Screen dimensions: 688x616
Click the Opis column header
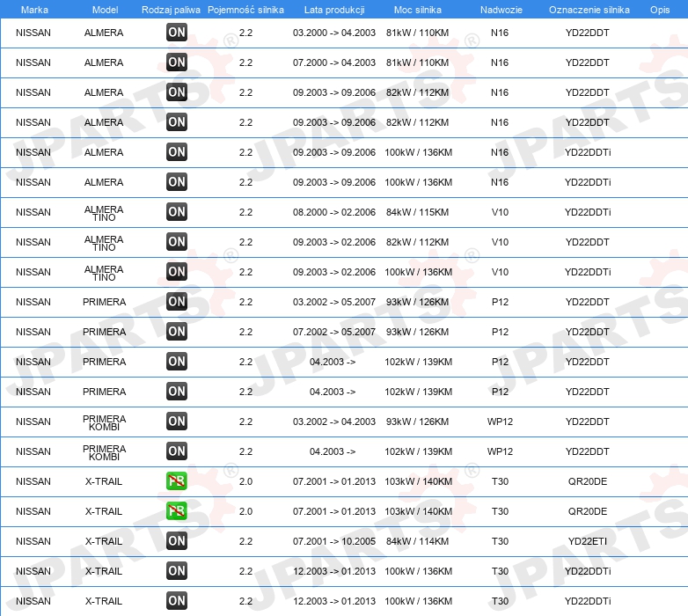pos(660,10)
